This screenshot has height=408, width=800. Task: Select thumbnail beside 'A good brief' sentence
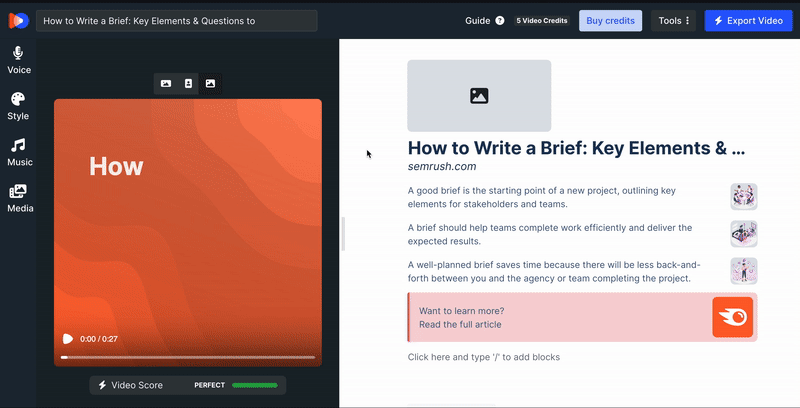[x=743, y=196]
